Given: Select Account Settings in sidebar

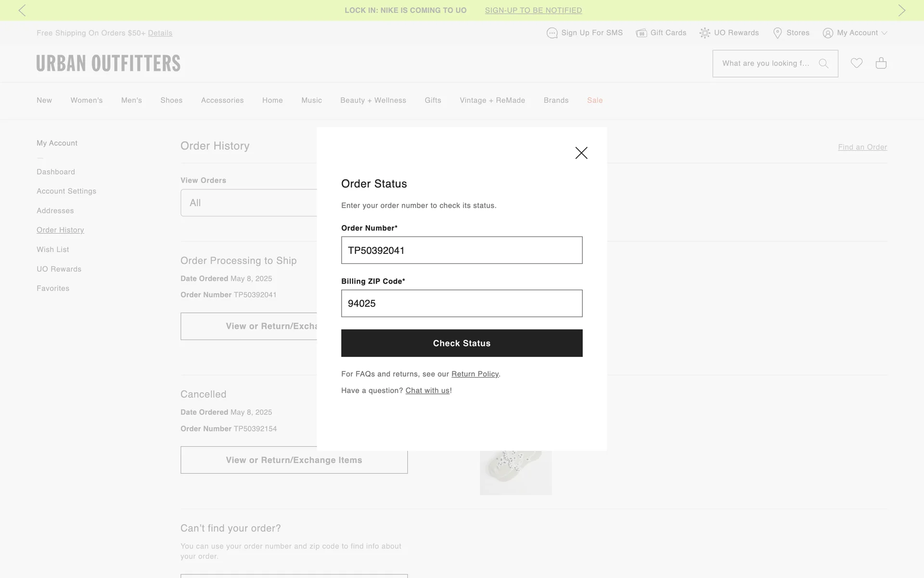Looking at the screenshot, I should [66, 191].
